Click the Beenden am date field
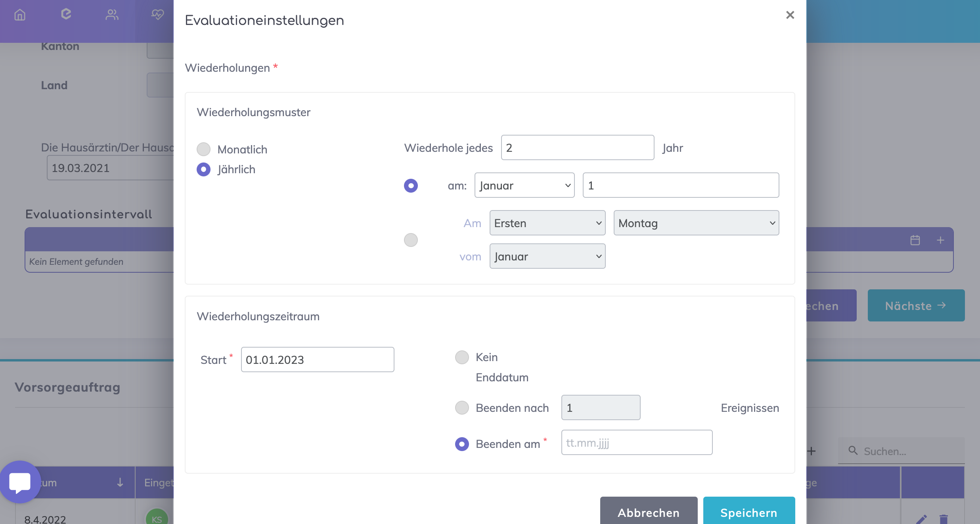Viewport: 980px width, 524px height. coord(636,442)
